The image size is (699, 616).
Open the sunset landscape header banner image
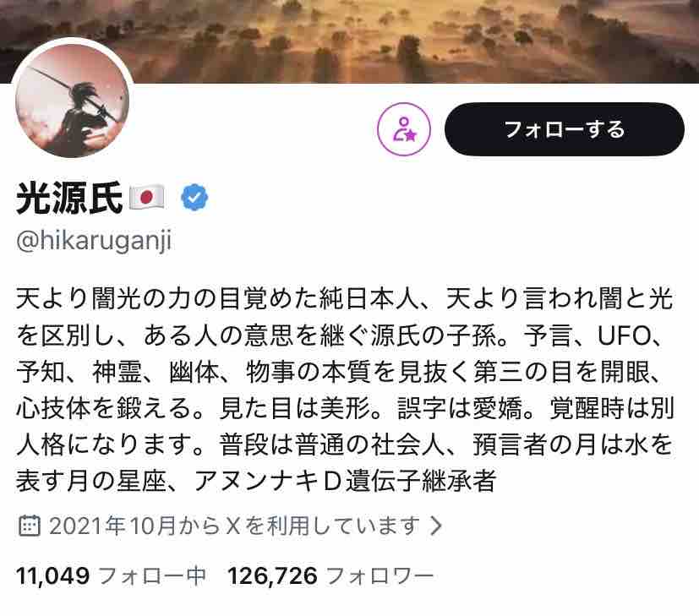(350, 41)
